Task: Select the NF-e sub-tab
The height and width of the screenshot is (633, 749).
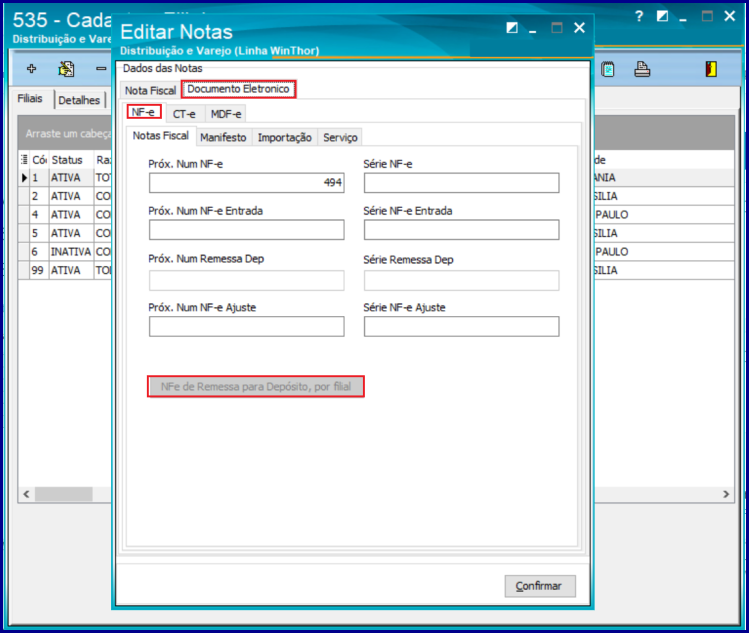Action: 144,112
